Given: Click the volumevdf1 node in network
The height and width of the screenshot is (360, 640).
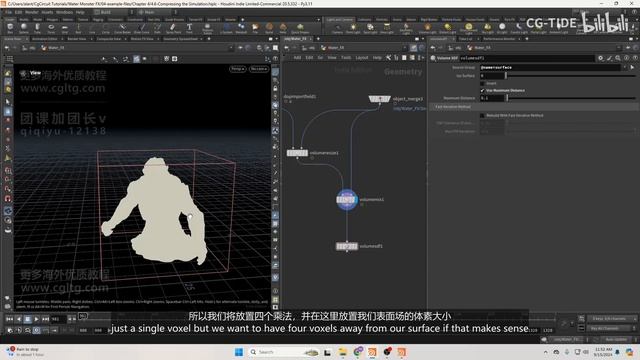Looking at the screenshot, I should 347,246.
